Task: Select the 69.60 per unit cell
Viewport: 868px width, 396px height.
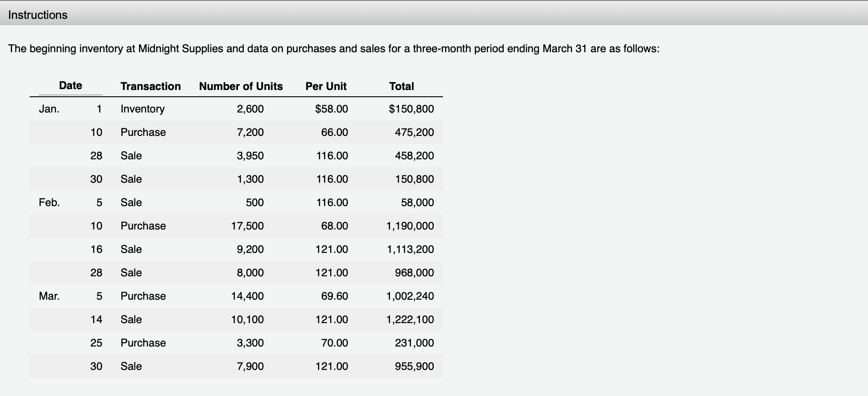Action: click(334, 296)
